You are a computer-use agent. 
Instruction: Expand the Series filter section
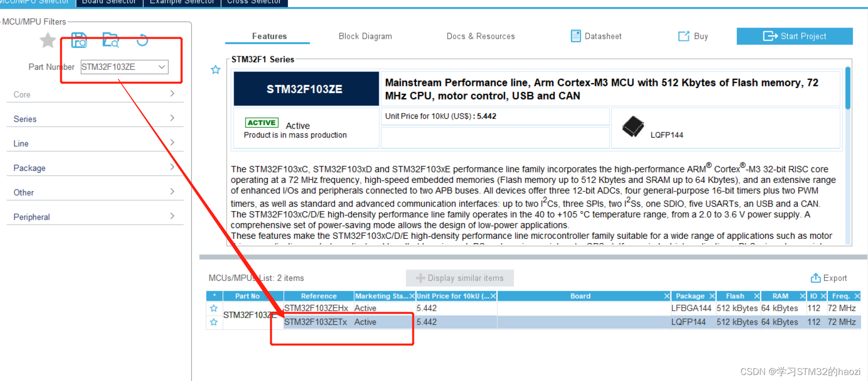(x=95, y=119)
